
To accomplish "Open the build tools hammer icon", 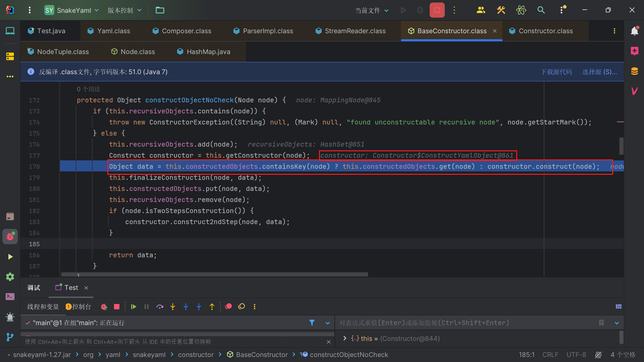I will [501, 10].
